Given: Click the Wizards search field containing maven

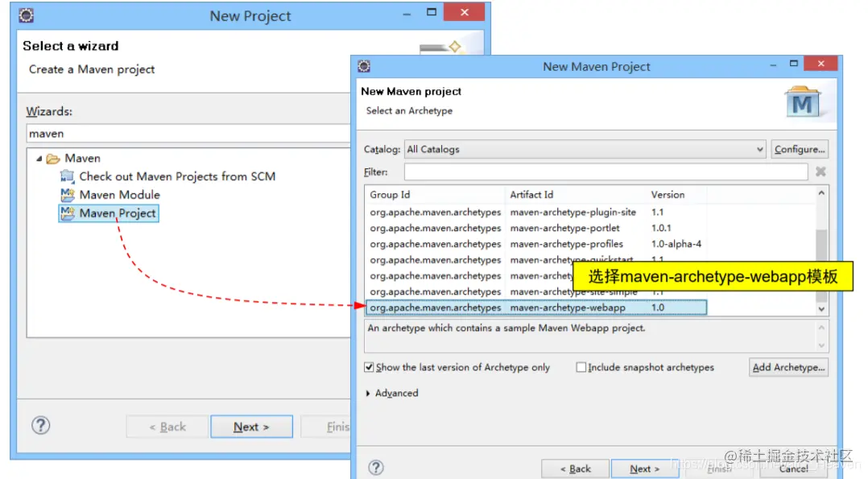Looking at the screenshot, I should (x=188, y=134).
